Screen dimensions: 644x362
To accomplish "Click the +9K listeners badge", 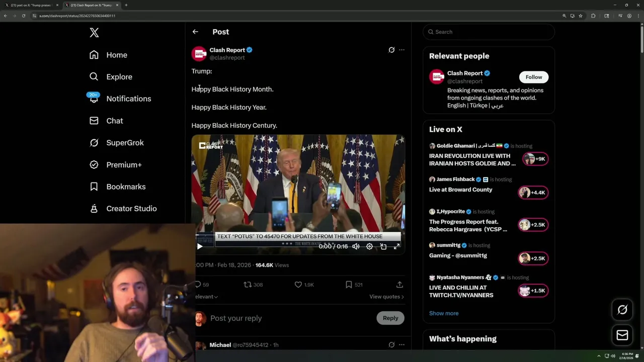I will point(535,159).
